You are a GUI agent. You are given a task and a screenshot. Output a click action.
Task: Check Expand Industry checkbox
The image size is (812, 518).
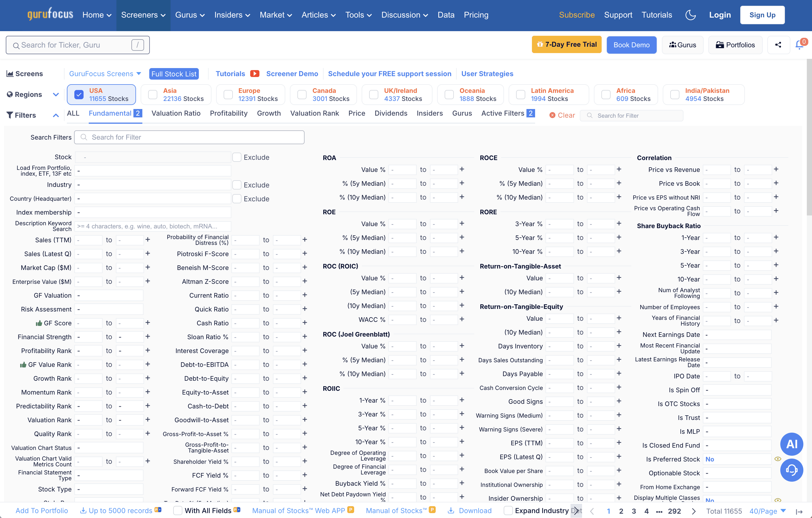(x=508, y=511)
